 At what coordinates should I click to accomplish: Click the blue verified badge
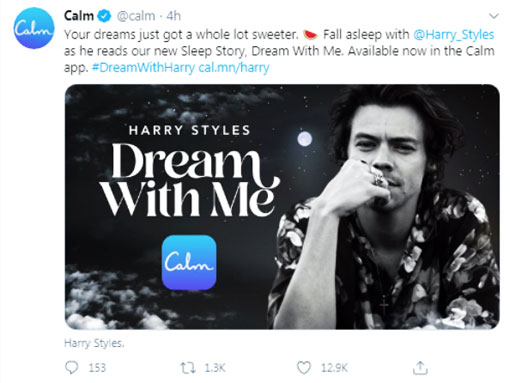104,16
